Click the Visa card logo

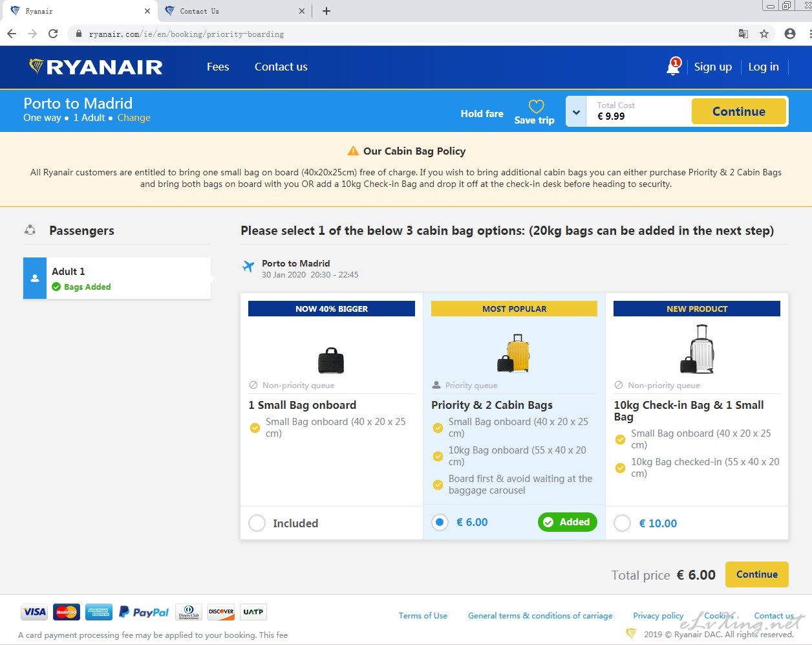point(34,611)
